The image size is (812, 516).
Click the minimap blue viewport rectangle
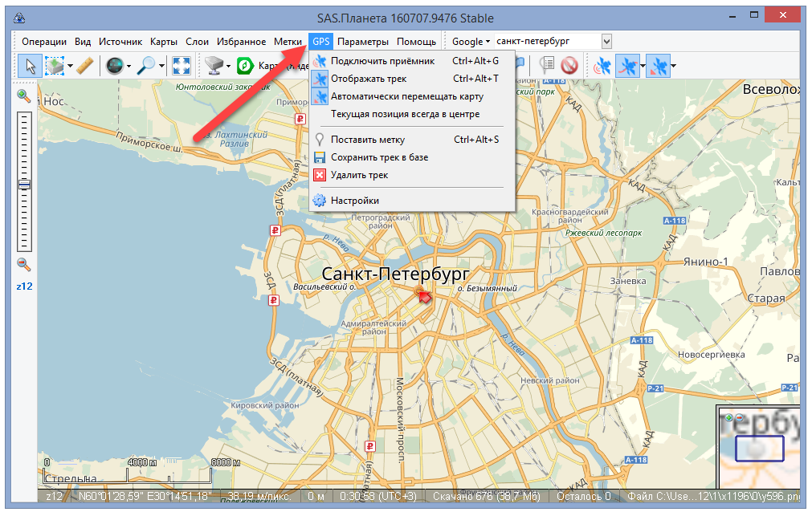click(x=758, y=448)
